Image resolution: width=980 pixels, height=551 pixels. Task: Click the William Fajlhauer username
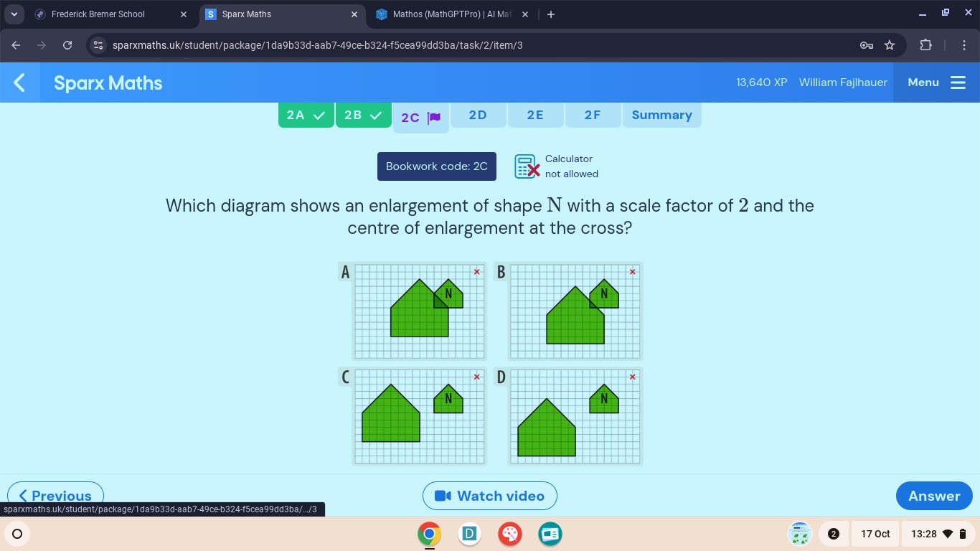pos(843,83)
